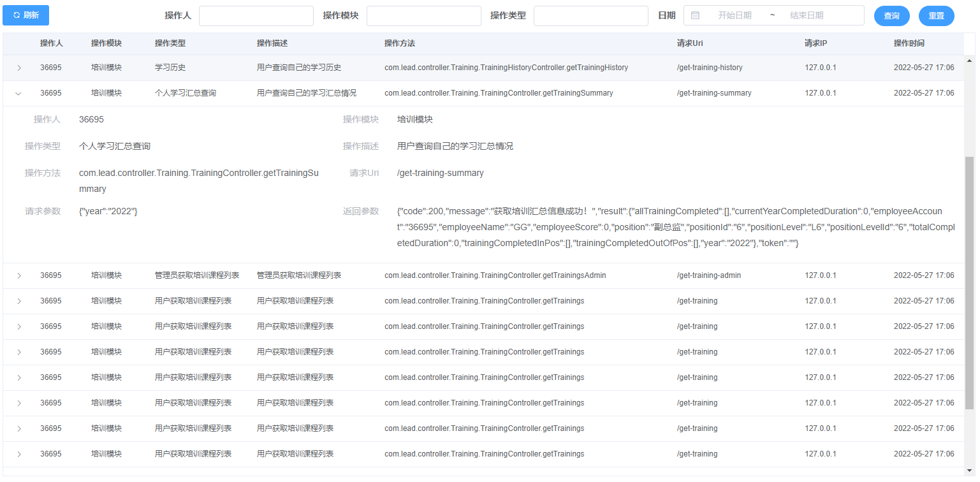
Task: Click the /get-training-summary cell in table row
Action: (x=714, y=93)
